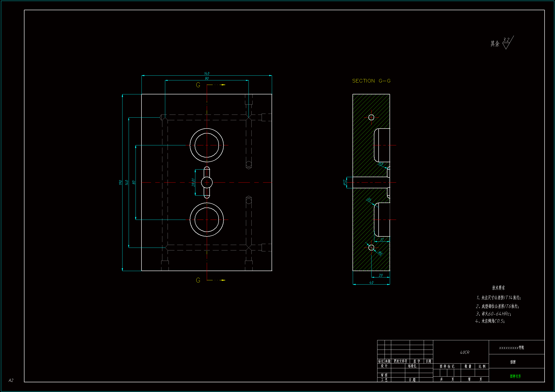Click the 型腔 part name cell

point(513,362)
